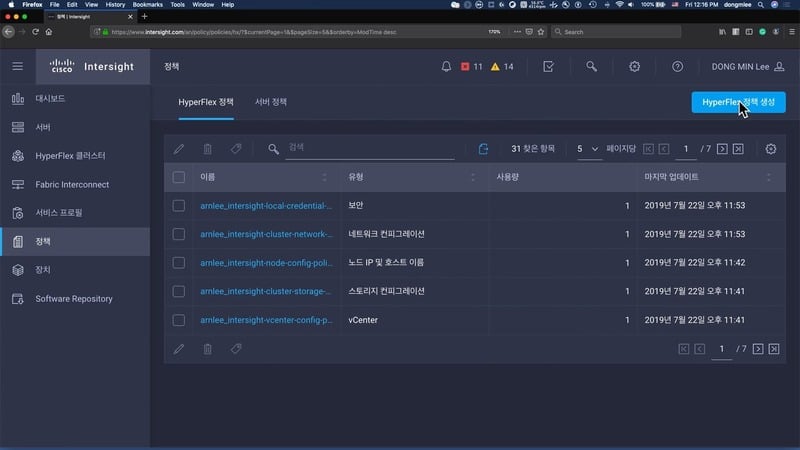Click the bottom toolbar edit pencil
This screenshot has height=450, width=800.
coord(179,349)
